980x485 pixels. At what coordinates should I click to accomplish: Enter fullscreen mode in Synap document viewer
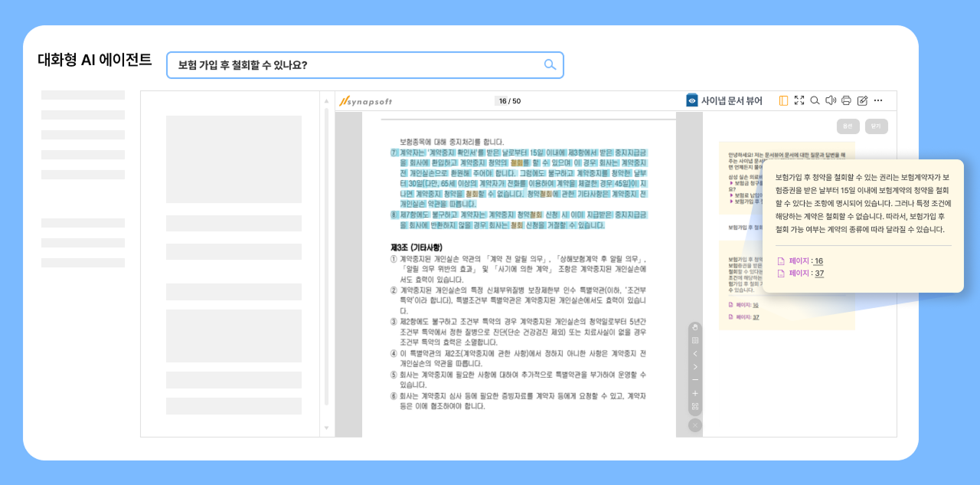pos(799,100)
